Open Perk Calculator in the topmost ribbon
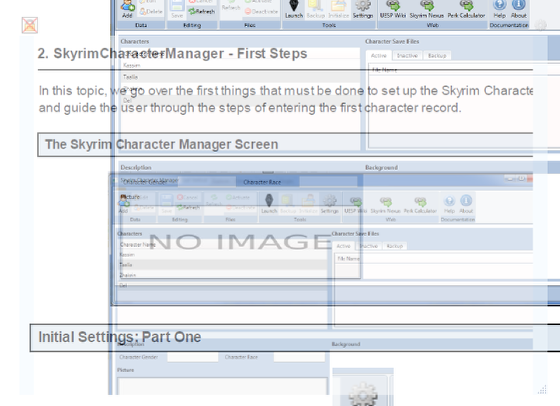The width and height of the screenshot is (560, 406). click(466, 9)
